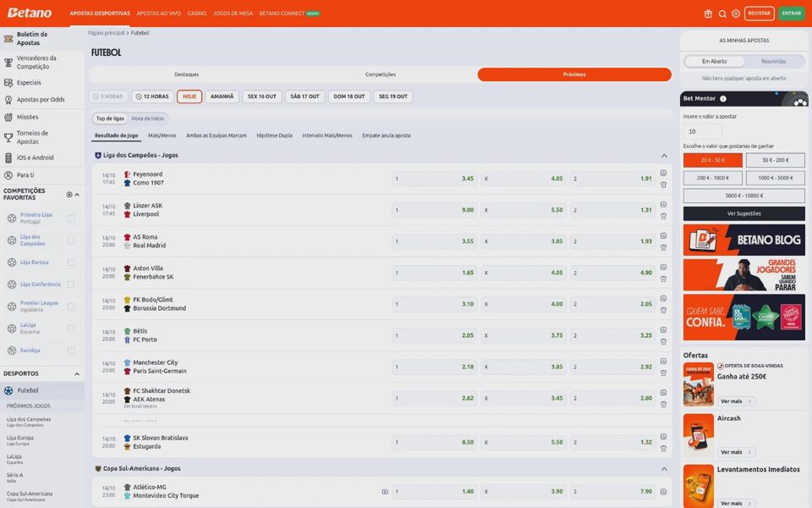This screenshot has height=508, width=812.
Task: Click the green Entrar button
Action: point(792,14)
